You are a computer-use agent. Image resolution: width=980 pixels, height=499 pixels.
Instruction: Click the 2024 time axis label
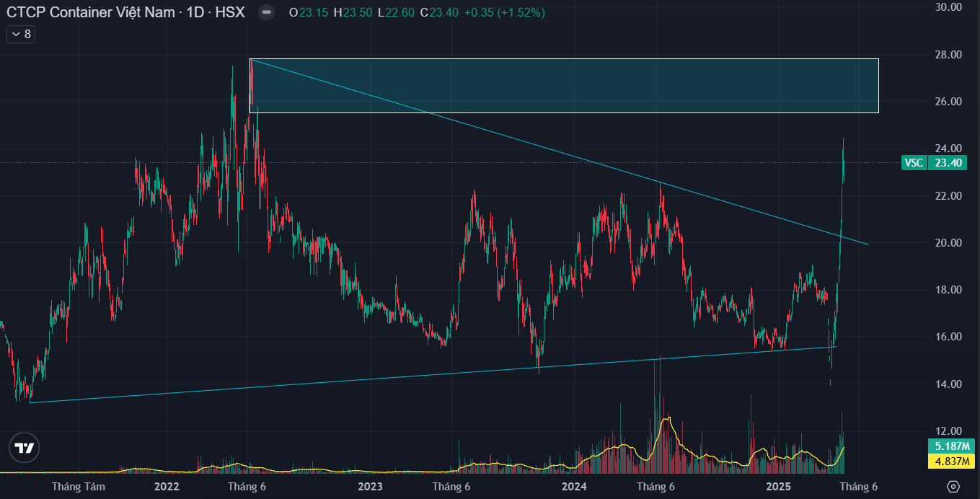point(575,487)
